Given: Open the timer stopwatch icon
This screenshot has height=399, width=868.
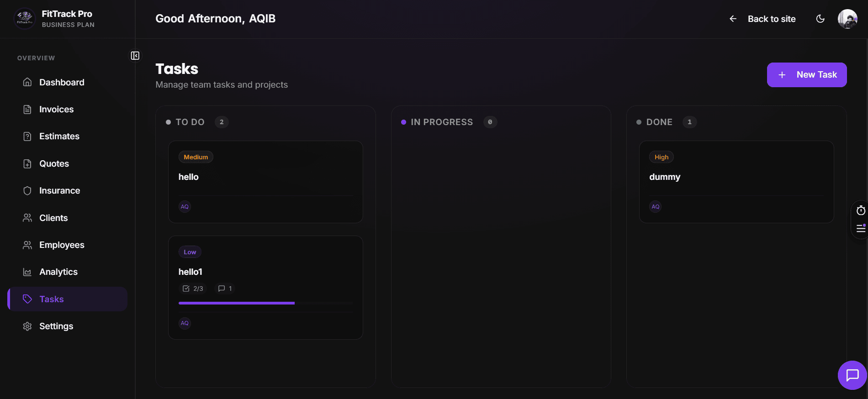Looking at the screenshot, I should [861, 210].
